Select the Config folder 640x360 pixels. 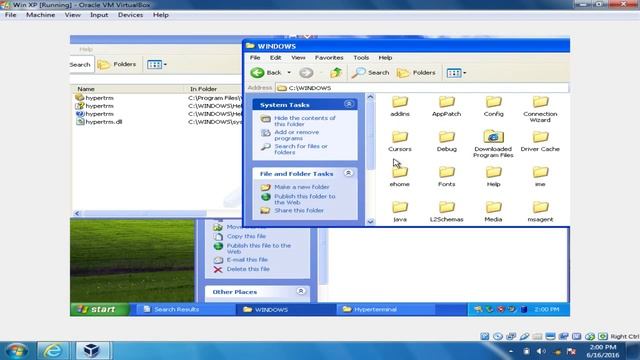click(x=493, y=106)
